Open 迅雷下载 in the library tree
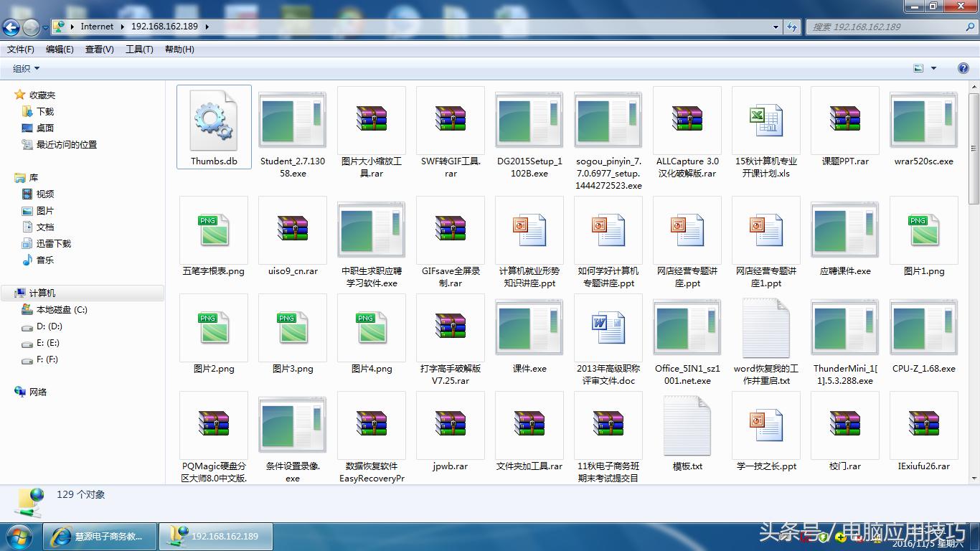This screenshot has height=551, width=980. coord(54,244)
